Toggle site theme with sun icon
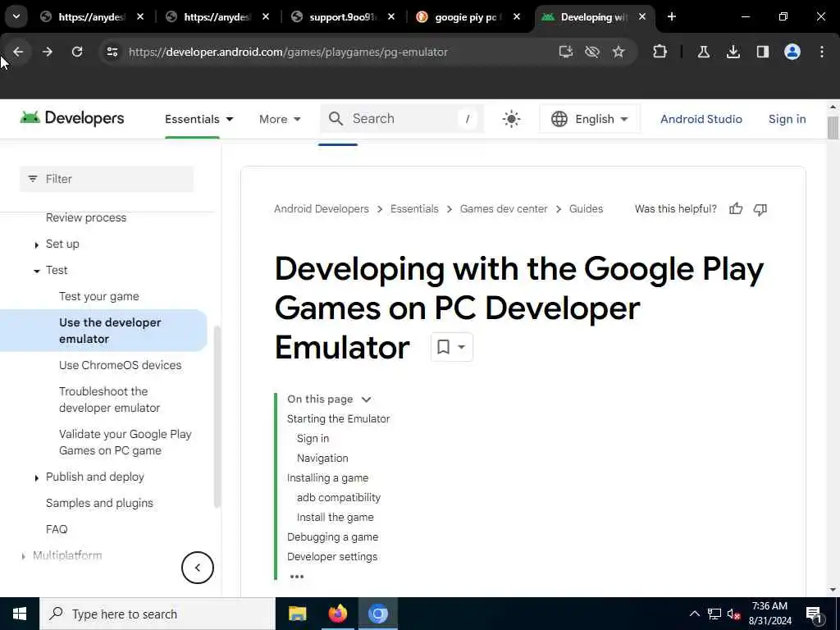This screenshot has width=840, height=630. [x=511, y=119]
